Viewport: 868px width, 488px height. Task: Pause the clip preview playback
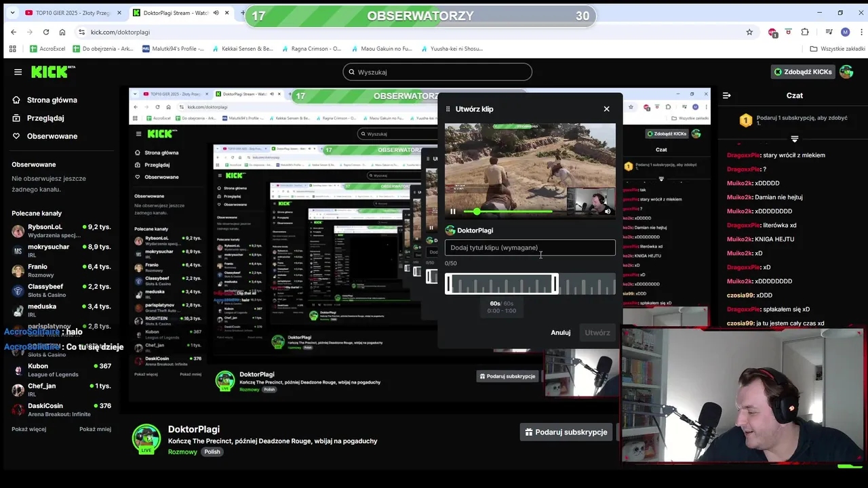(453, 211)
